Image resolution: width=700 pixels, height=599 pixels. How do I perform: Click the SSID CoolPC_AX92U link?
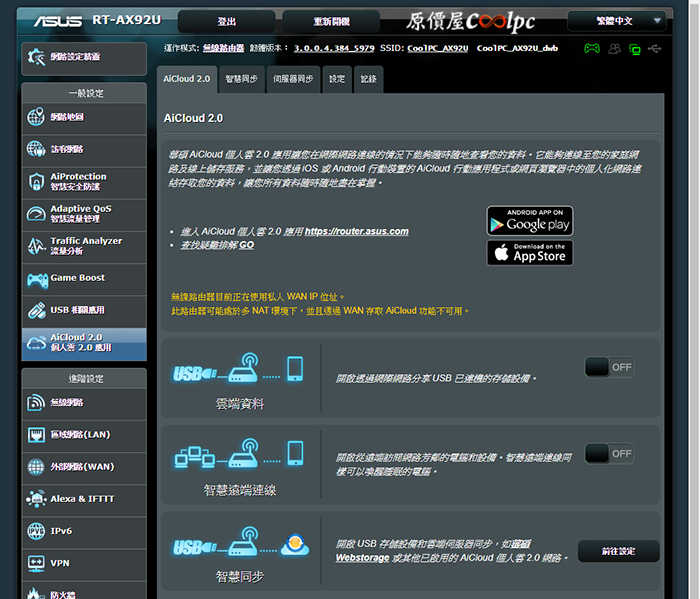(438, 48)
